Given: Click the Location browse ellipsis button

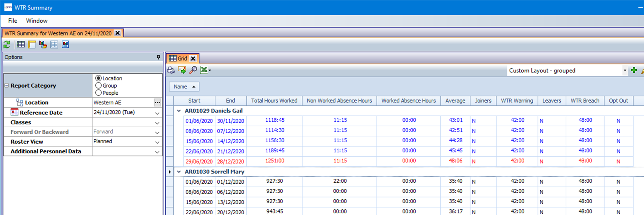Looking at the screenshot, I should click(x=157, y=103).
